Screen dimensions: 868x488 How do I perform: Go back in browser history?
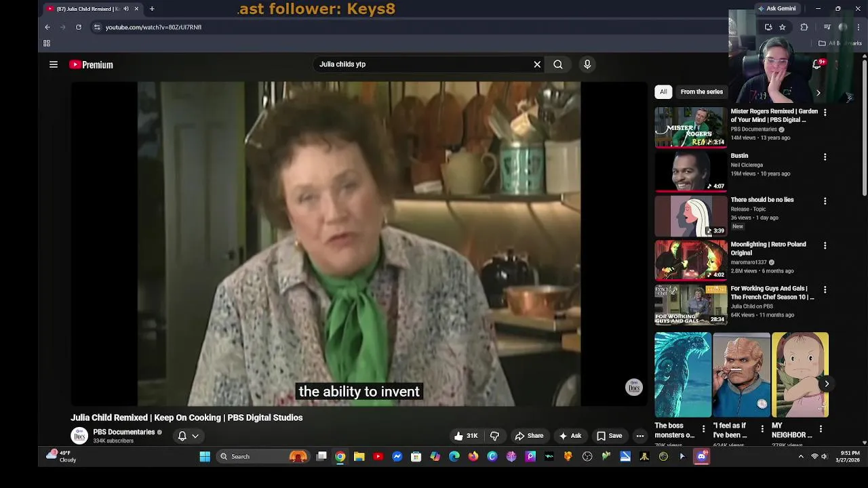pyautogui.click(x=47, y=27)
